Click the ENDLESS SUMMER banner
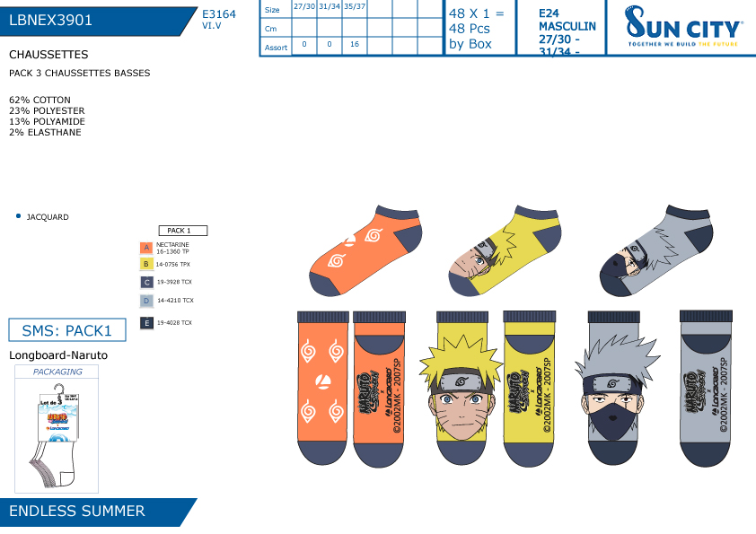Image resolution: width=756 pixels, height=534 pixels. point(94,512)
